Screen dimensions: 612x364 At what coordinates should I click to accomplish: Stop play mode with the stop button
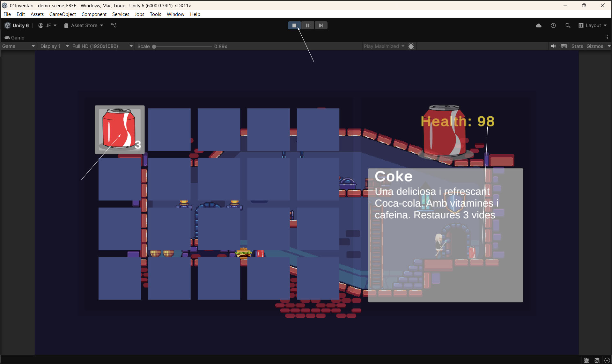[294, 25]
